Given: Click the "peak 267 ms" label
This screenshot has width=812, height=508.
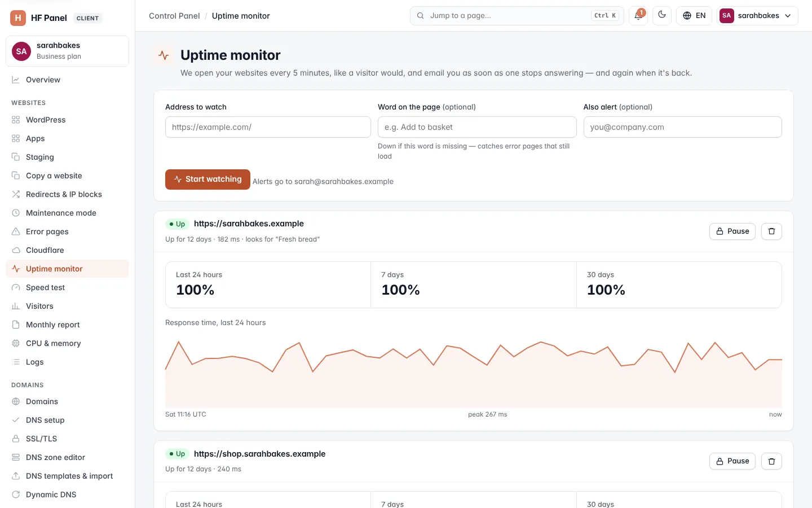Looking at the screenshot, I should point(487,414).
